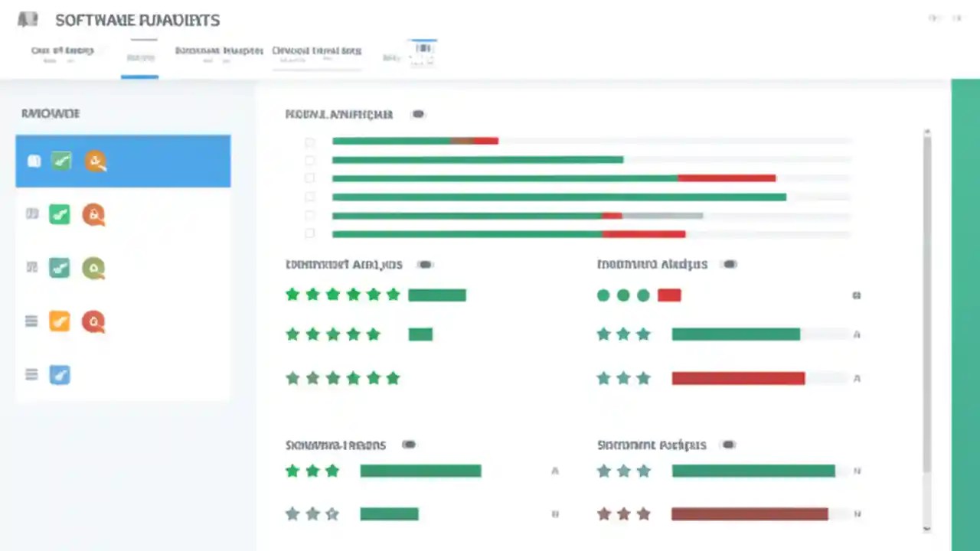Click the olive magnifier icon in the third sidebar row
The image size is (980, 551).
coord(93,268)
